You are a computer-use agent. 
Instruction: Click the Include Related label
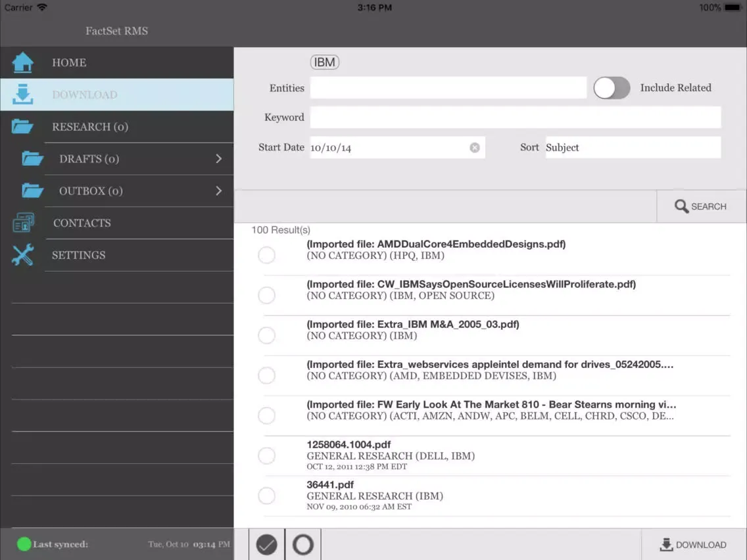tap(675, 87)
